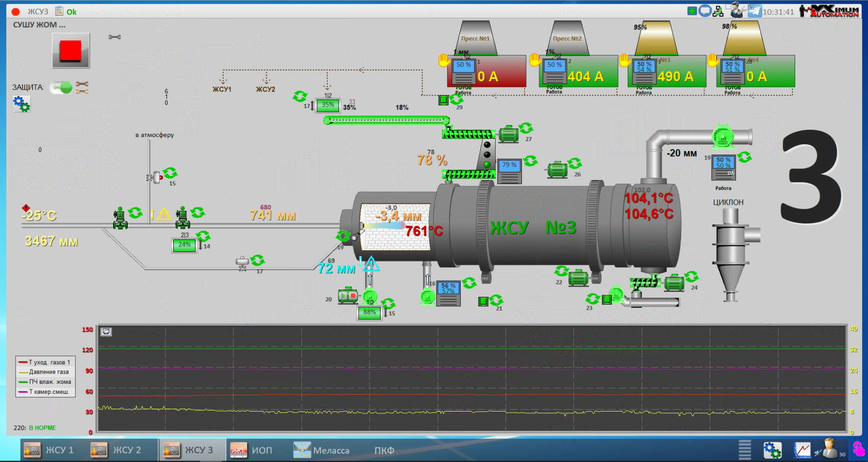
Task: Open the 24% valve position control
Action: coord(184,245)
